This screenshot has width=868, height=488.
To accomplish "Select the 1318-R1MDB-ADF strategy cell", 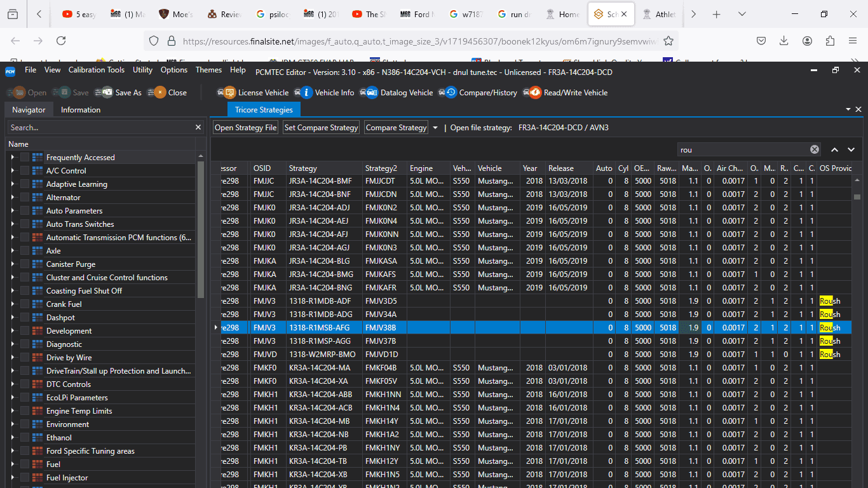I will pyautogui.click(x=325, y=301).
